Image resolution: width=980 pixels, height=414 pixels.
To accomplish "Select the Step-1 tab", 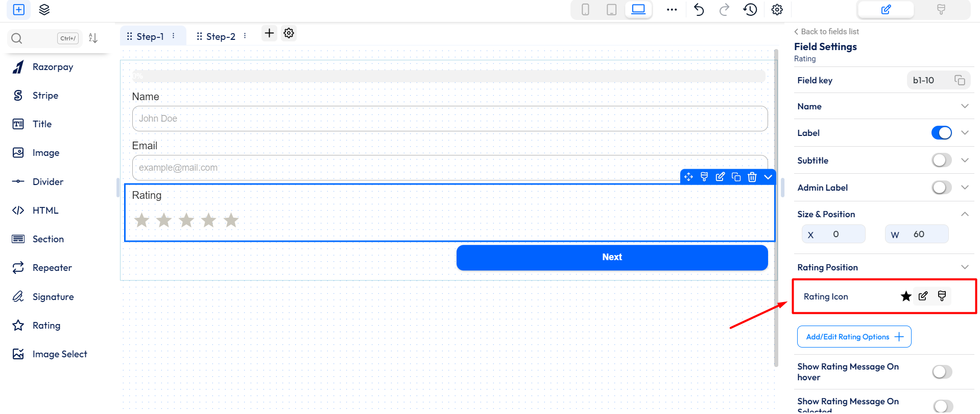I will click(150, 36).
